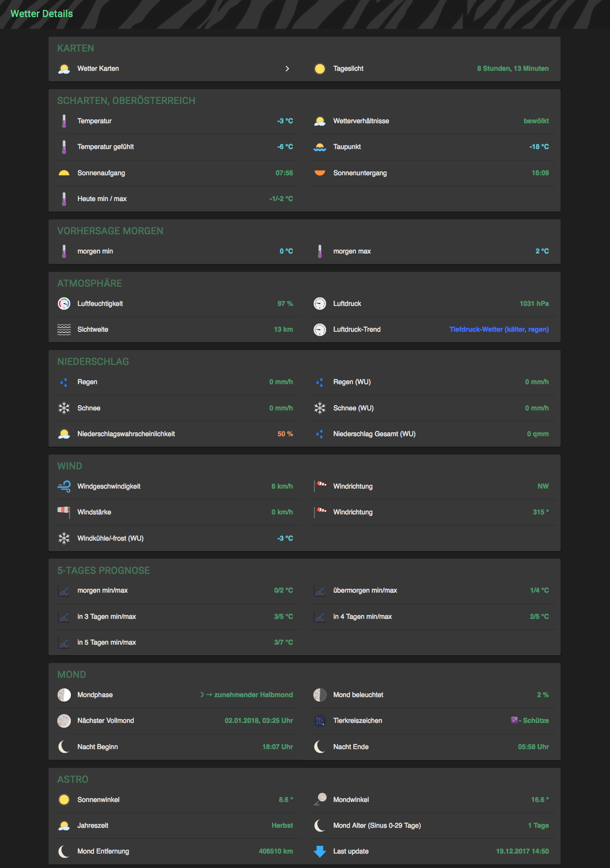Click the 5-TAGES PROGNOSE section header
The height and width of the screenshot is (868, 610).
coord(104,570)
